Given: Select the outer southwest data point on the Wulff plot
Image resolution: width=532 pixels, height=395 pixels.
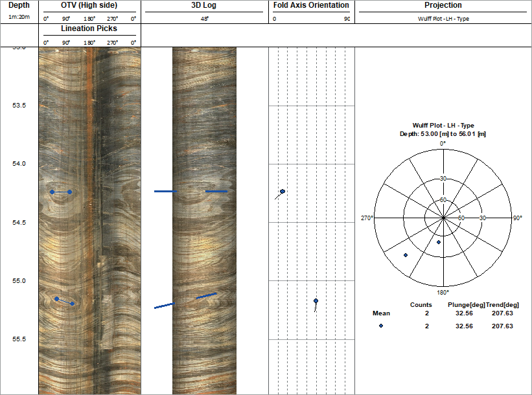Looking at the screenshot, I should (406, 255).
